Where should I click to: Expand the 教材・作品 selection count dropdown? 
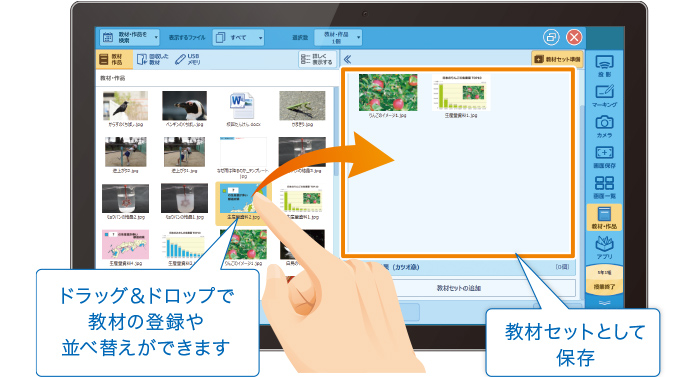coord(338,38)
